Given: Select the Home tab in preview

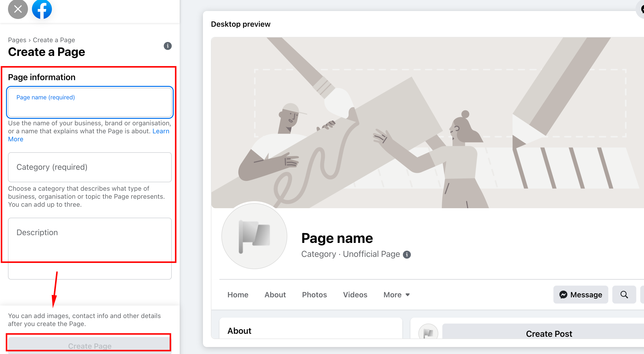Looking at the screenshot, I should click(238, 295).
